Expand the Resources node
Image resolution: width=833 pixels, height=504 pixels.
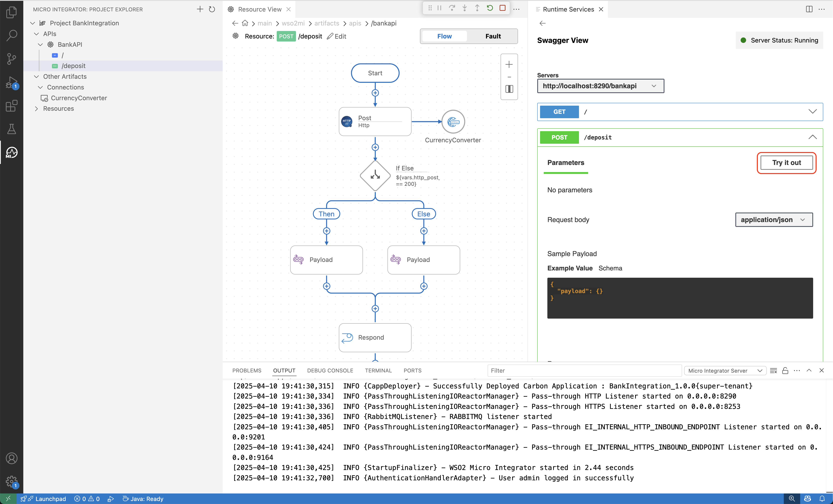(36, 108)
